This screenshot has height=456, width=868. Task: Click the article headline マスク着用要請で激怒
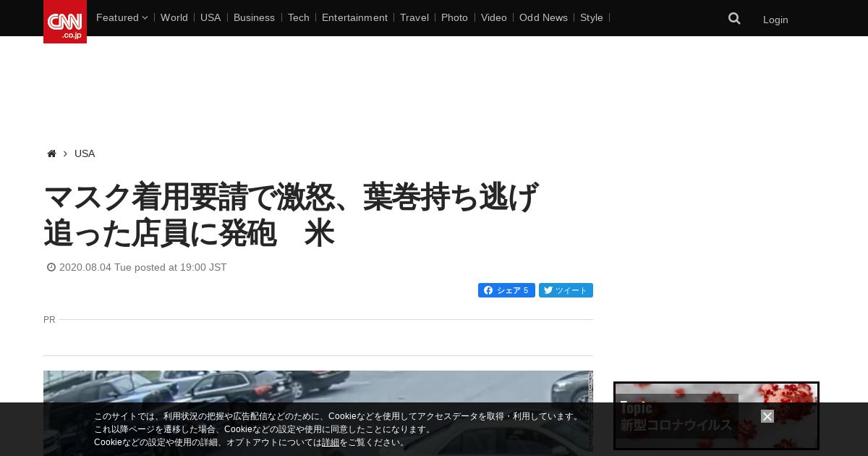291,215
